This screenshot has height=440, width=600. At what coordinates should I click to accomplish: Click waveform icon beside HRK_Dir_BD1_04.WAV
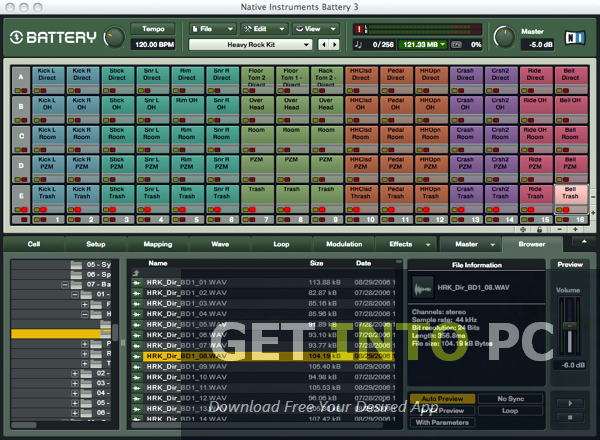(x=136, y=314)
